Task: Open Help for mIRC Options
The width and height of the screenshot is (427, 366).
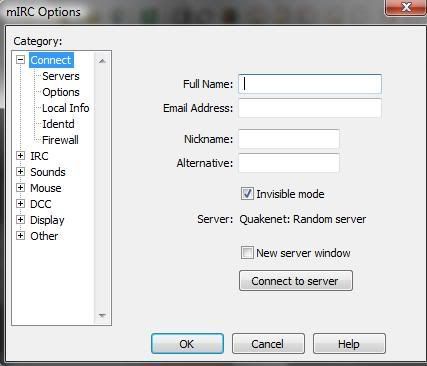Action: click(x=349, y=344)
